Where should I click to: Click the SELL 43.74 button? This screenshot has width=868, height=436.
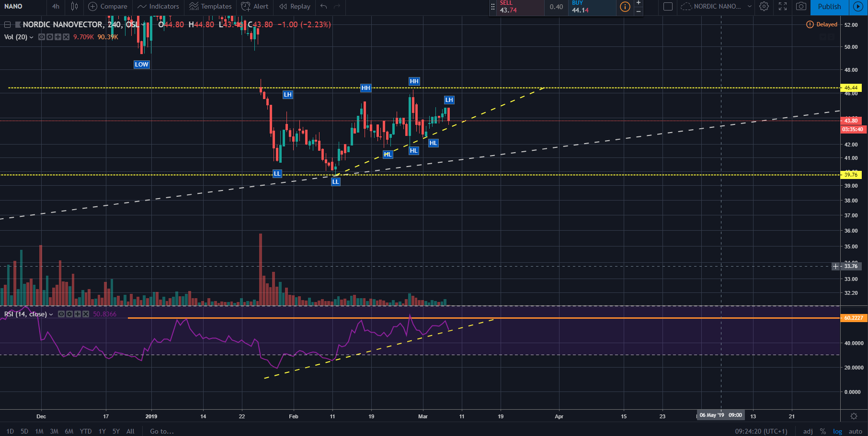pyautogui.click(x=521, y=7)
